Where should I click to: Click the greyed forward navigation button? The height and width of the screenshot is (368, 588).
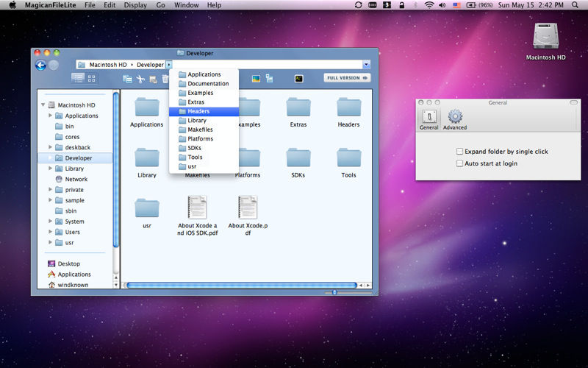[x=54, y=66]
